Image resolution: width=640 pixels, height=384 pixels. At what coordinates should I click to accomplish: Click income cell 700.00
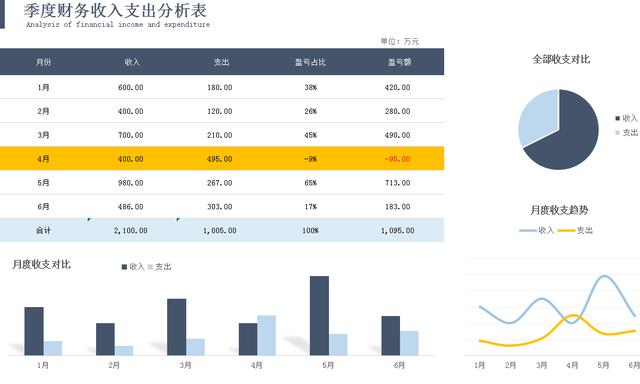point(131,135)
